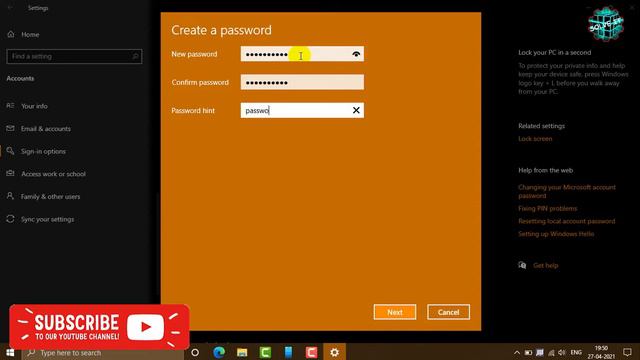The width and height of the screenshot is (640, 360).
Task: Open File Explorer from taskbar
Action: [x=242, y=352]
